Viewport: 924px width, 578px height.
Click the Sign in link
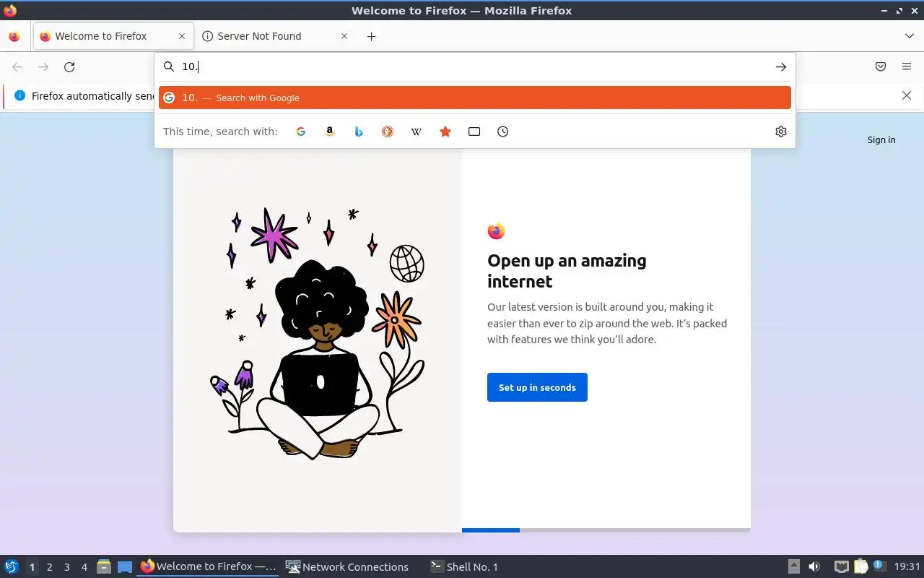tap(881, 139)
